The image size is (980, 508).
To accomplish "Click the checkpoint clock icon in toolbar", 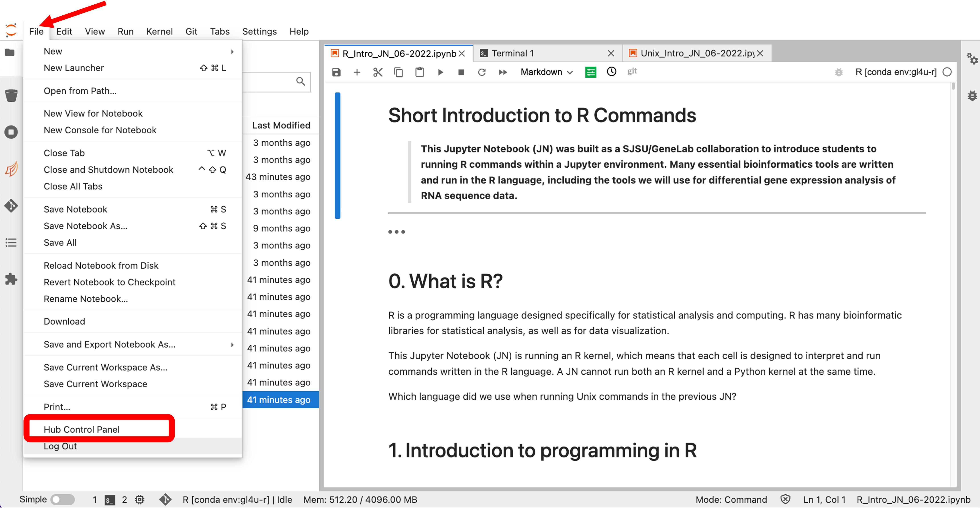I will (x=612, y=71).
